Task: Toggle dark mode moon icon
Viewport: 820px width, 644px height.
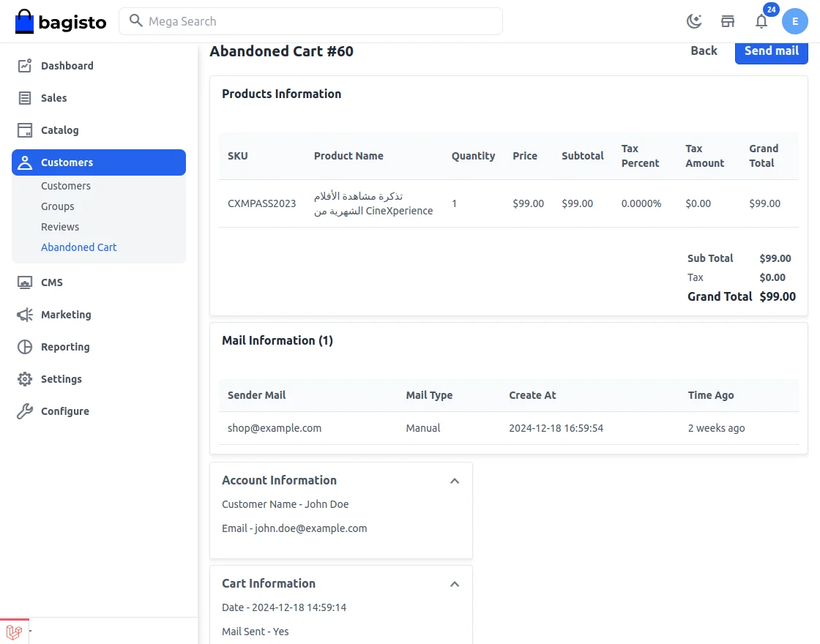Action: [694, 21]
